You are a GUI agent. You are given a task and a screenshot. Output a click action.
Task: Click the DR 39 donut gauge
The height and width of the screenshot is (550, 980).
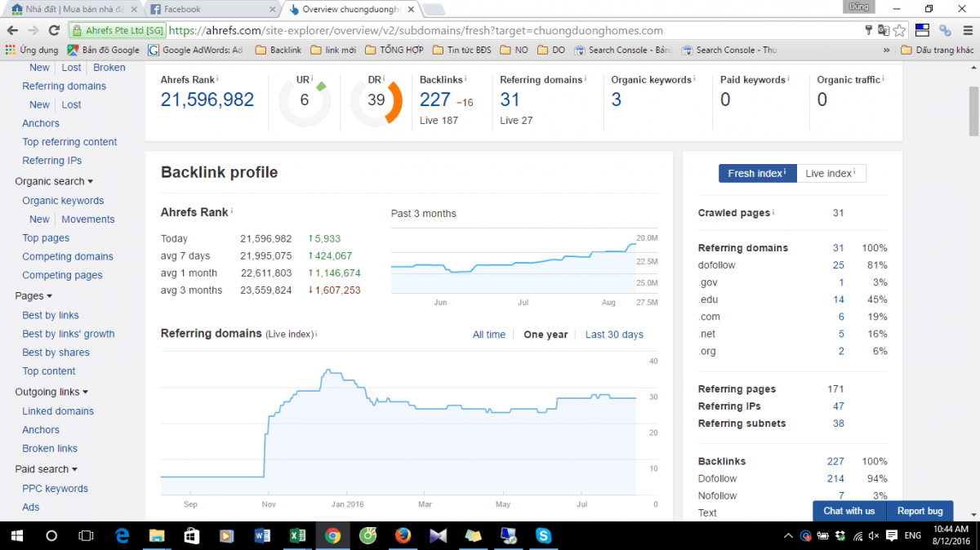(376, 100)
